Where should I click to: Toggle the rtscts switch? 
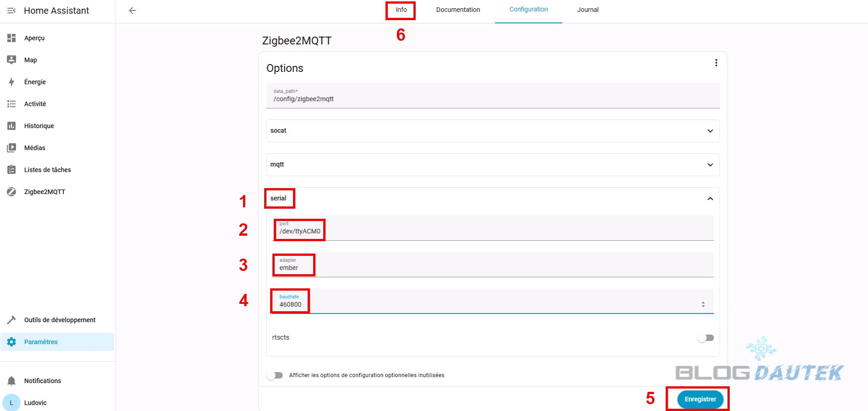tap(705, 338)
